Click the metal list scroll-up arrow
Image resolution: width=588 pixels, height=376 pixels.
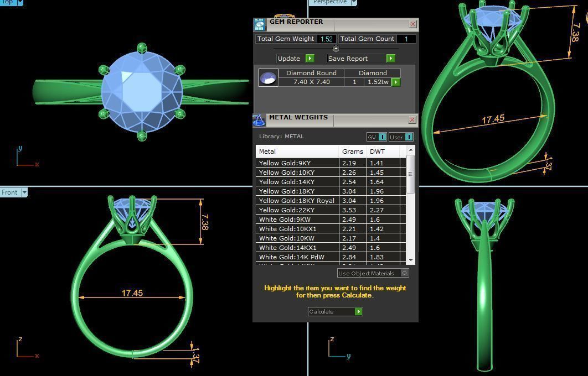[x=411, y=150]
